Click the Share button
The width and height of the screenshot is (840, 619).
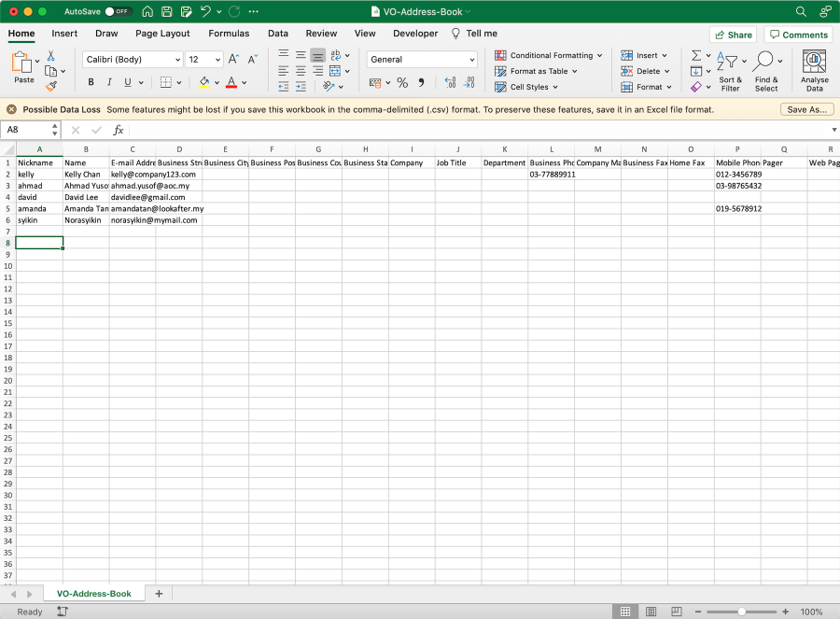pyautogui.click(x=733, y=35)
